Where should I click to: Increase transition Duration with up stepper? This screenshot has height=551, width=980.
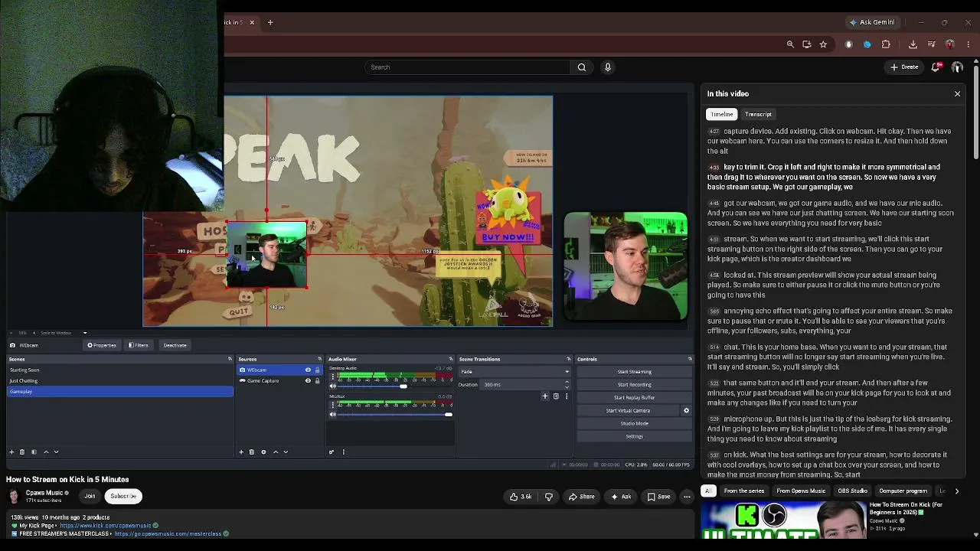(x=567, y=383)
